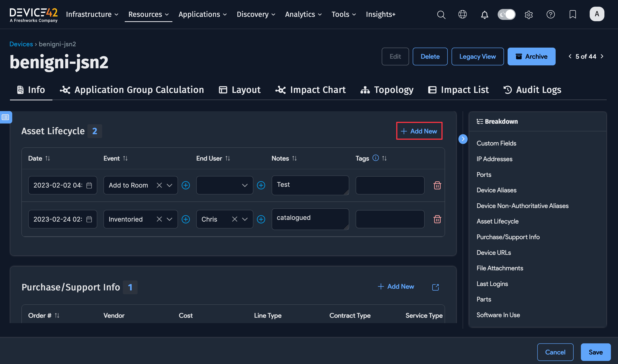Screen dimensions: 618x364
Task: Jump to File Attachments in Breakdown
Action: tap(500, 268)
